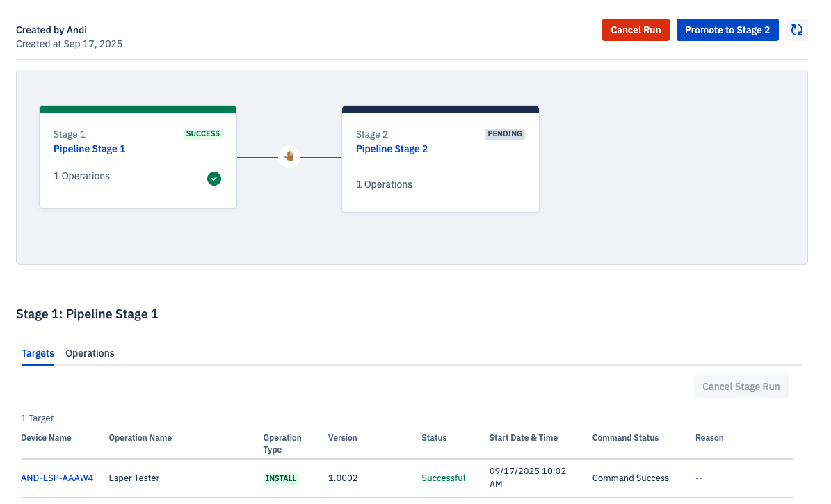Switch to the Operations tab
831x504 pixels.
[x=90, y=353]
